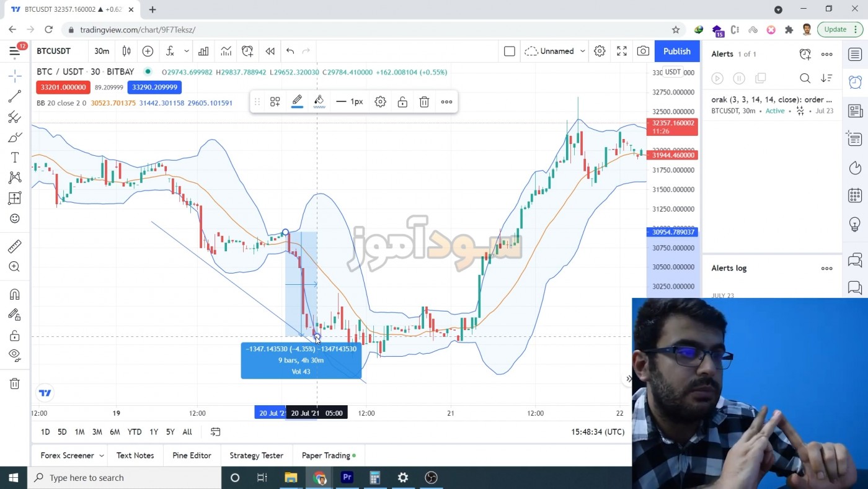Open more options in drawing toolbar

click(446, 102)
